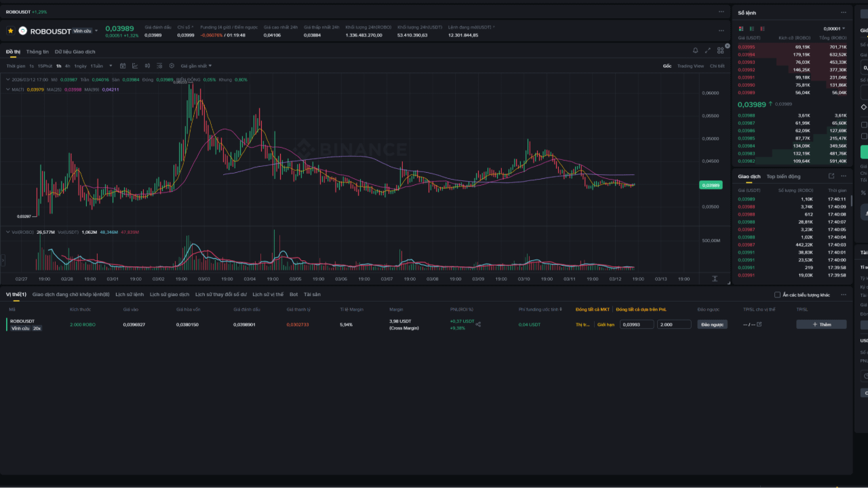Open the Vị thế(1) positions tab
Screen dimensions: 868x488
[x=16, y=294]
